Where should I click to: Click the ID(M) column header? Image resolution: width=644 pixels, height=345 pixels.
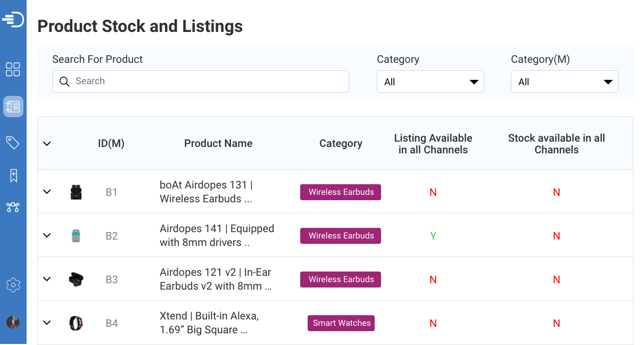click(x=111, y=143)
